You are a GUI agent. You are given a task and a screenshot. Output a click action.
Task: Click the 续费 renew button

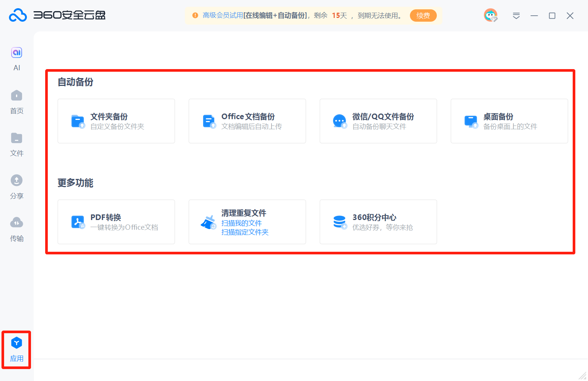tap(423, 16)
